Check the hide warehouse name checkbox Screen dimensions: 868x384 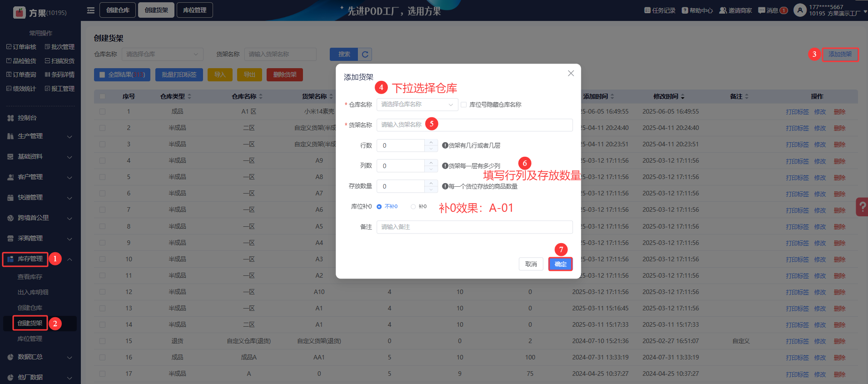[x=464, y=105]
